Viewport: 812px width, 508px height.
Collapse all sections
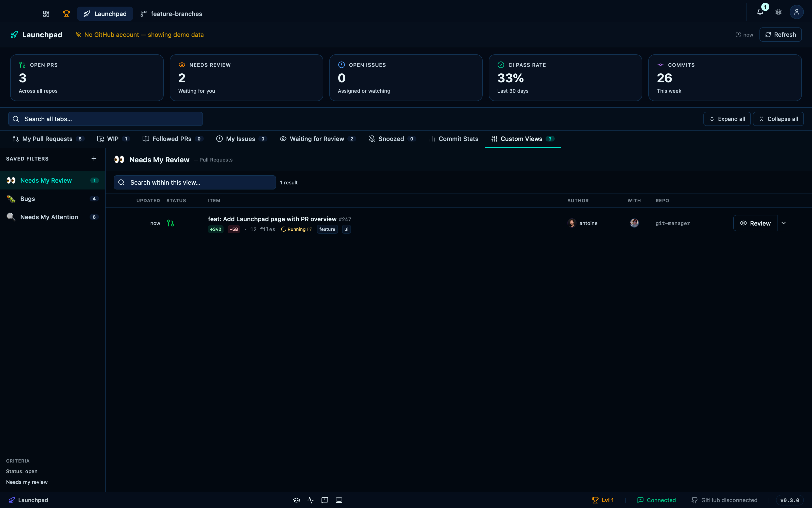click(x=778, y=119)
